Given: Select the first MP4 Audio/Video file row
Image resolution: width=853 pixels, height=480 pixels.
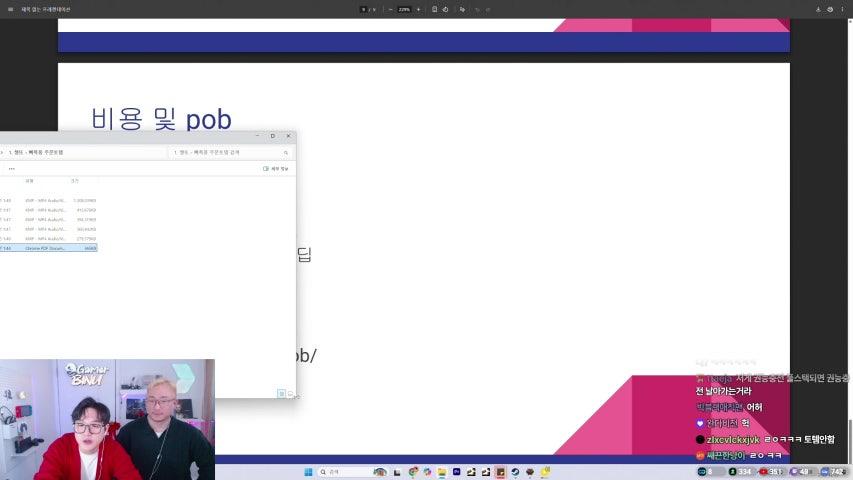Looking at the screenshot, I should click(48, 200).
